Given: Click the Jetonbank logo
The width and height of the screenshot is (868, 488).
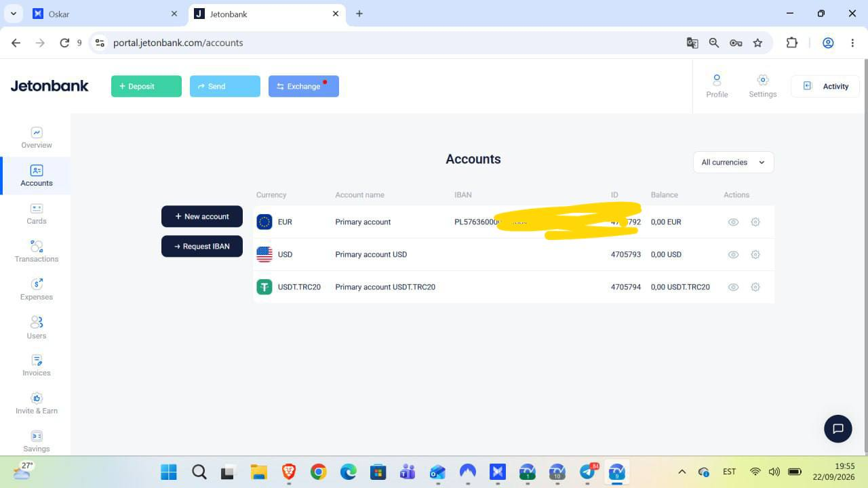Looking at the screenshot, I should point(50,86).
